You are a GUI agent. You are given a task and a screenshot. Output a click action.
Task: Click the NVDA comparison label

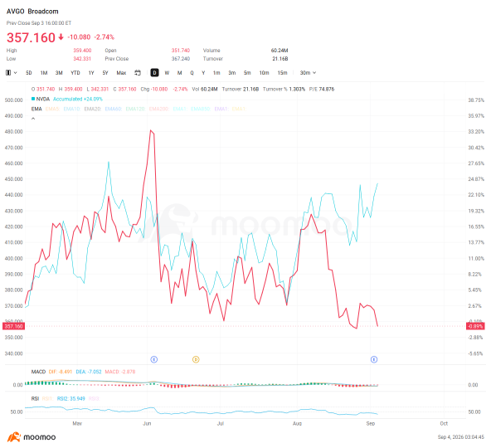coord(43,99)
